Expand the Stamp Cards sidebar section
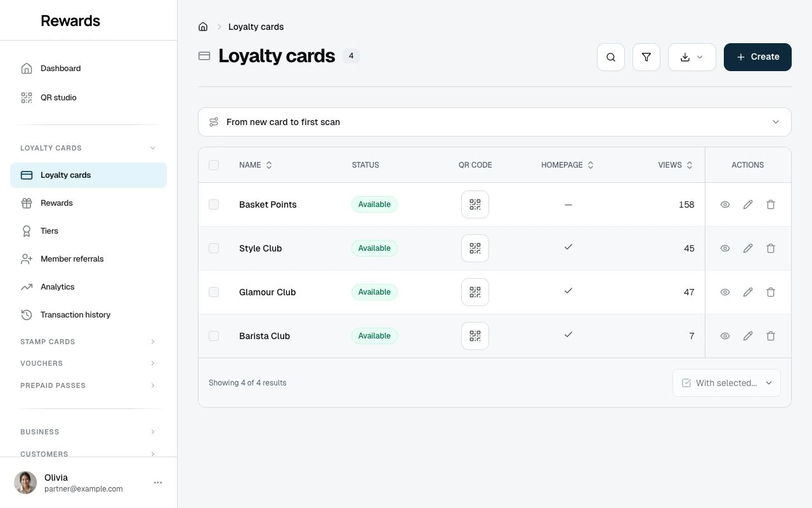Screen dimensions: 812x508 tap(88, 342)
